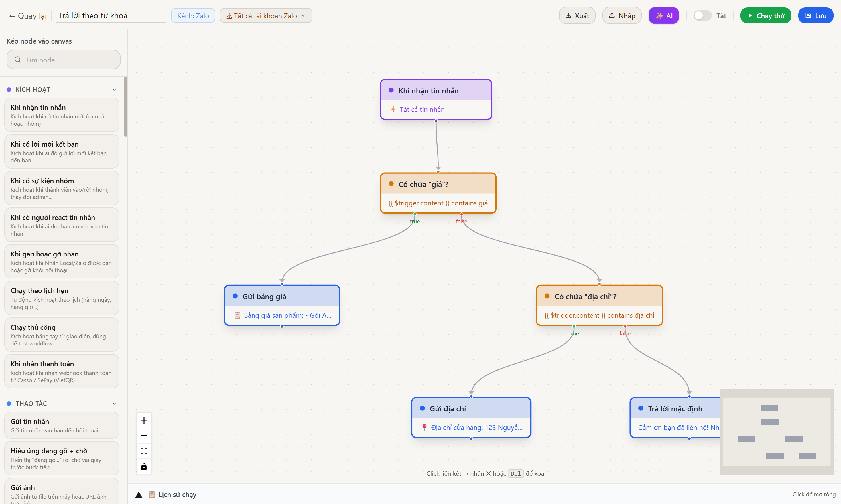Click the sidebar vertical scrollbar
The width and height of the screenshot is (841, 504).
pyautogui.click(x=126, y=107)
